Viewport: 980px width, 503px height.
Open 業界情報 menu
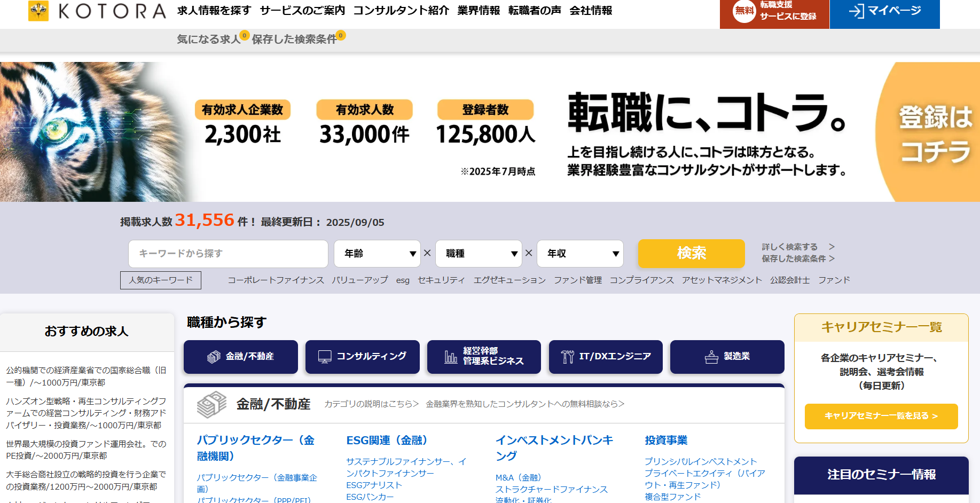479,11
